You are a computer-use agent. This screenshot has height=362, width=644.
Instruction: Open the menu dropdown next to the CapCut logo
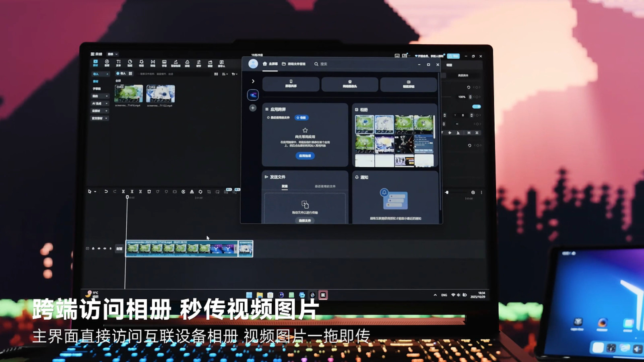(113, 54)
